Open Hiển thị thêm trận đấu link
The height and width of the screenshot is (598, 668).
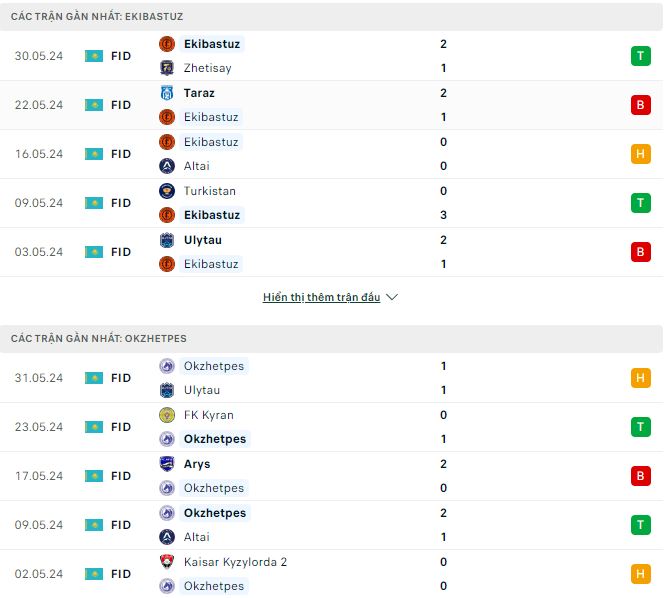point(321,297)
